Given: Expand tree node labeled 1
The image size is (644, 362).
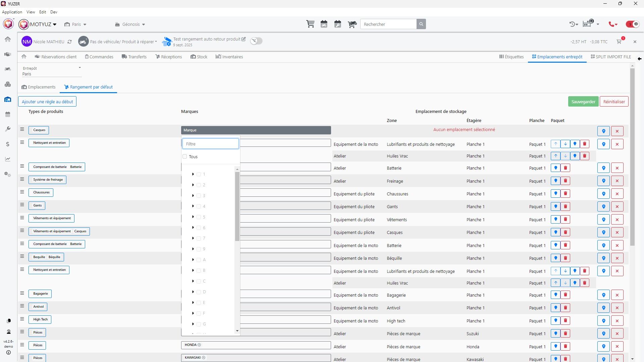Looking at the screenshot, I should tap(193, 174).
